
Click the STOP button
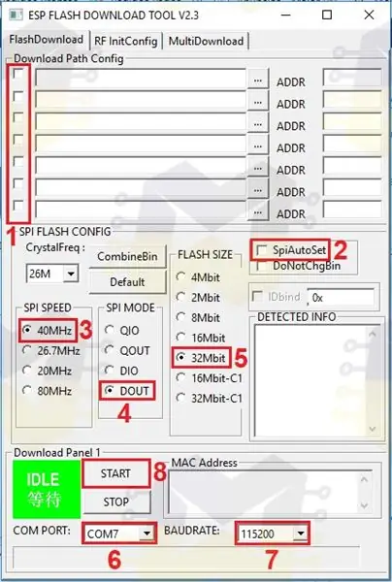[x=116, y=501]
